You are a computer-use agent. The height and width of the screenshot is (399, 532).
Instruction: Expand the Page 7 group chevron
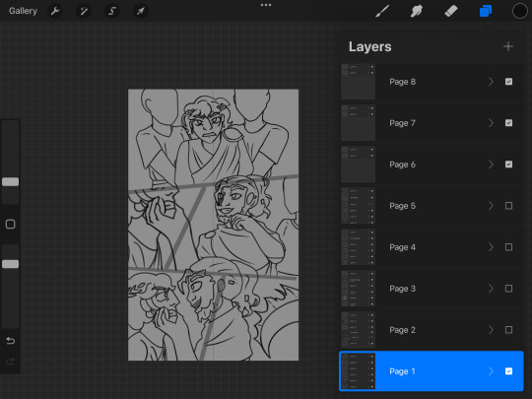click(491, 123)
